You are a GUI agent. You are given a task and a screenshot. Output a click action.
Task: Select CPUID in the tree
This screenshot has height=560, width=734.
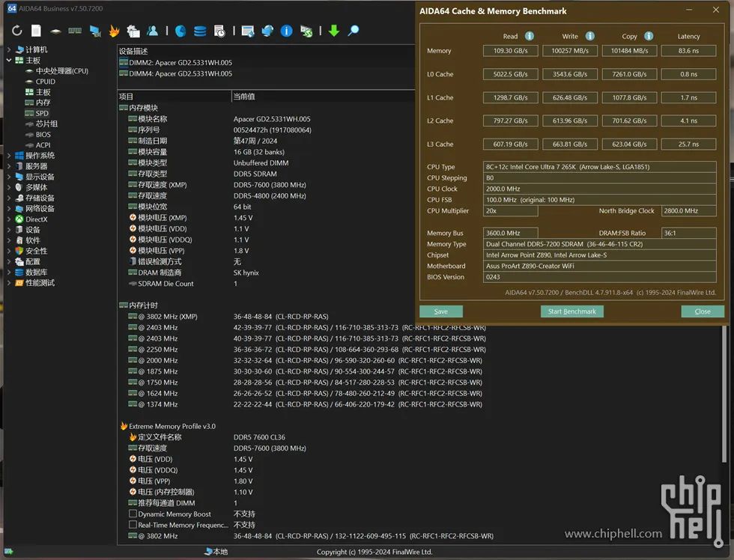[x=46, y=82]
